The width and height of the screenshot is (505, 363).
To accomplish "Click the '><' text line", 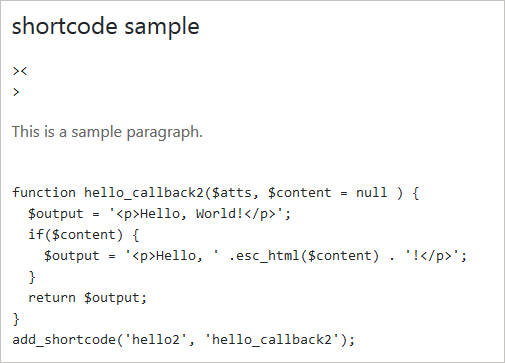I will pyautogui.click(x=20, y=71).
